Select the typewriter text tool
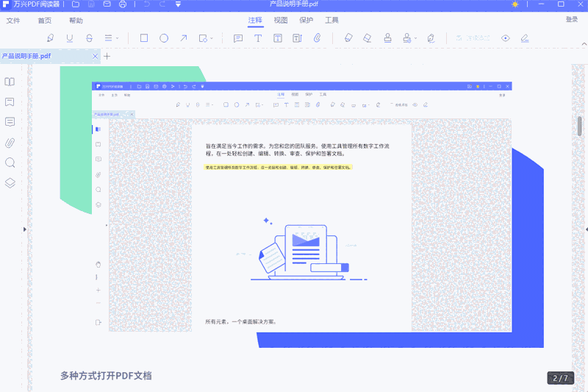Screen dimensions: 588x392 [x=258, y=38]
